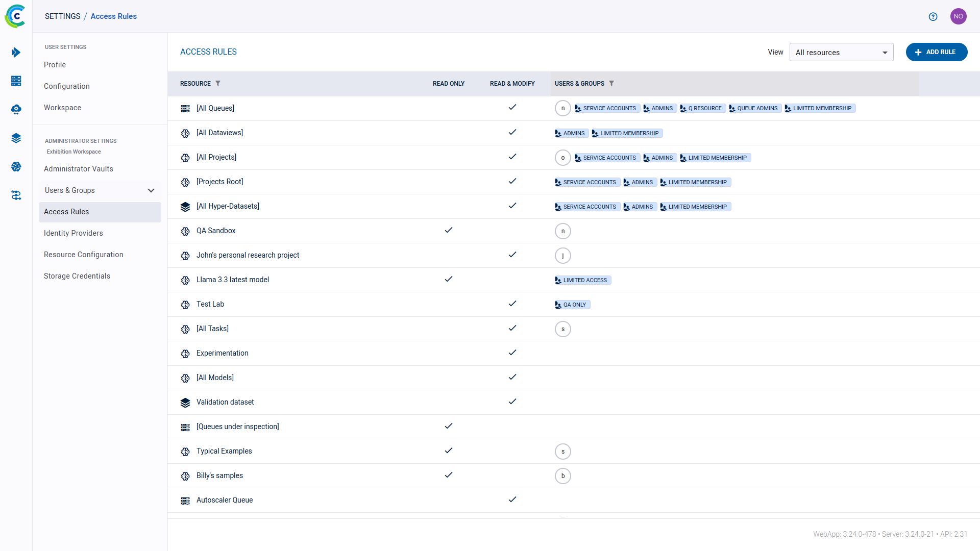
Task: Open the hyper-datasets layers sidebar icon
Action: [16, 138]
